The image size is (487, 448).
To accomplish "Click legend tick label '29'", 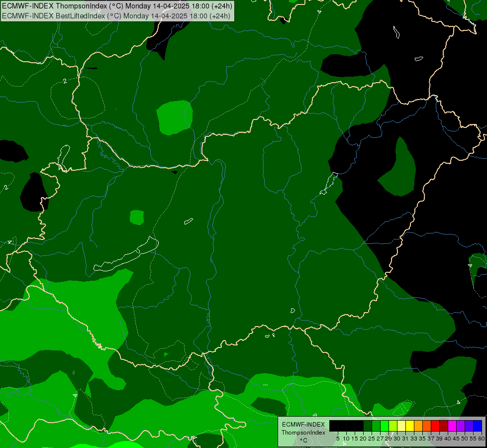I will coord(389,439).
